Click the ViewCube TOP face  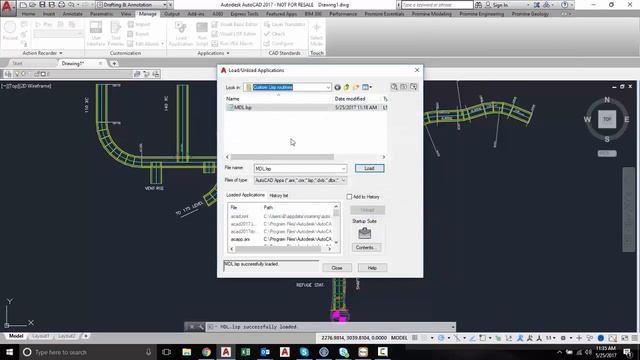point(607,119)
